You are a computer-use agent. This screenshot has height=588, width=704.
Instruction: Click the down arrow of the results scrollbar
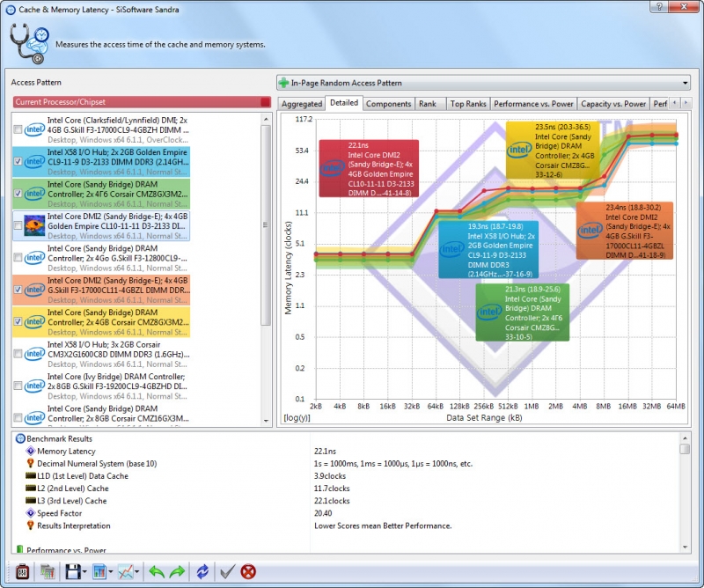(685, 547)
